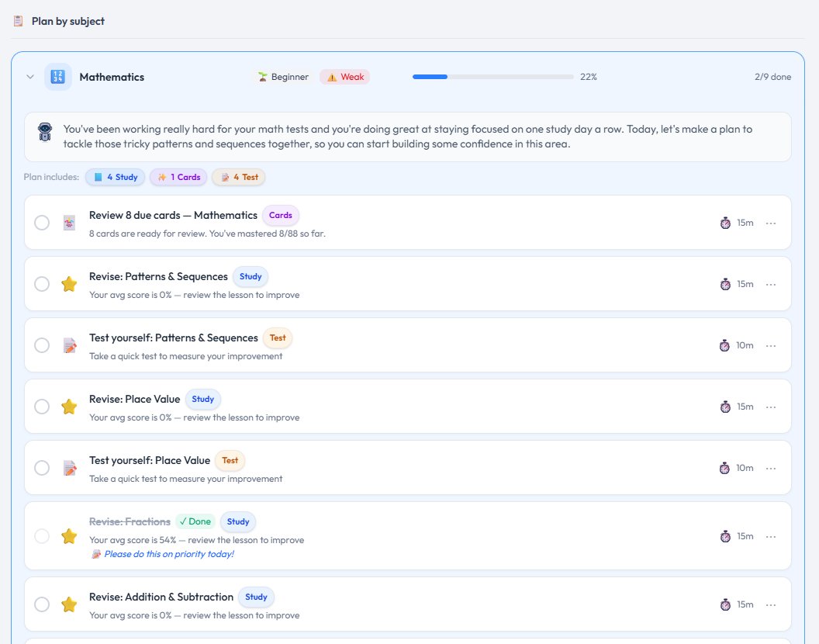The image size is (819, 644).
Task: Click the robot assistant icon
Action: pos(46,132)
